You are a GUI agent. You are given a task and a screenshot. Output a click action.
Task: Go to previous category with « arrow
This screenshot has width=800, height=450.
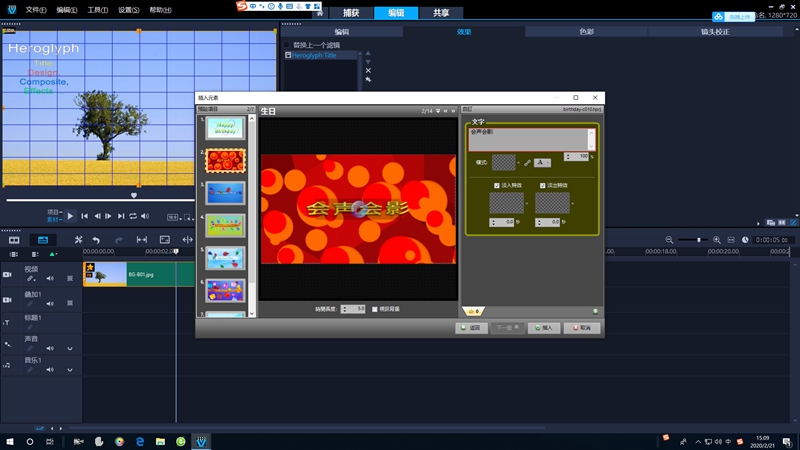[445, 111]
